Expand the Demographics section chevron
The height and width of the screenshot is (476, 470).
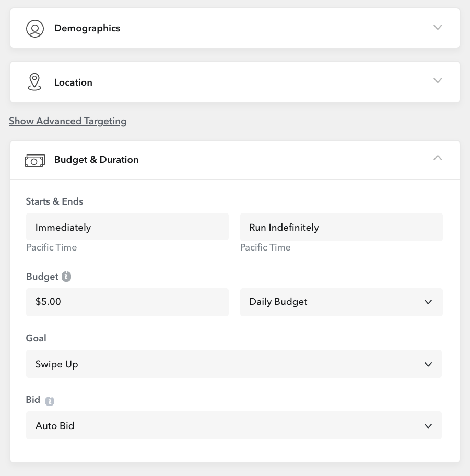438,27
